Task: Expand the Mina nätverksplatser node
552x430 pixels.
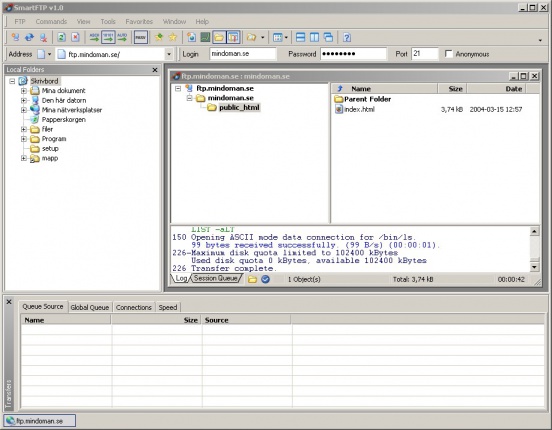Action: pos(24,110)
